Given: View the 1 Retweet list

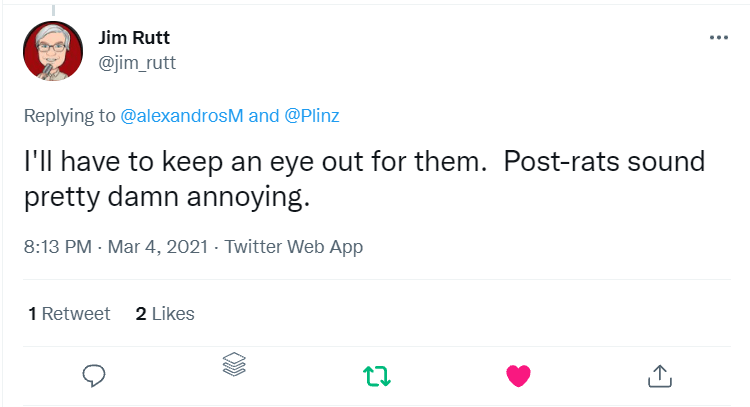Looking at the screenshot, I should pos(69,313).
